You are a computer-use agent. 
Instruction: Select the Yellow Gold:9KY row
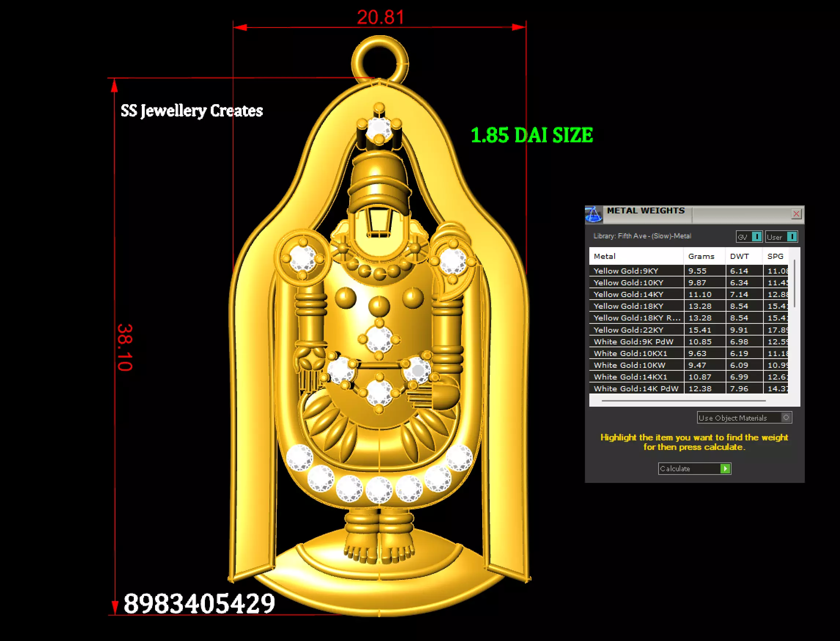tap(689, 271)
